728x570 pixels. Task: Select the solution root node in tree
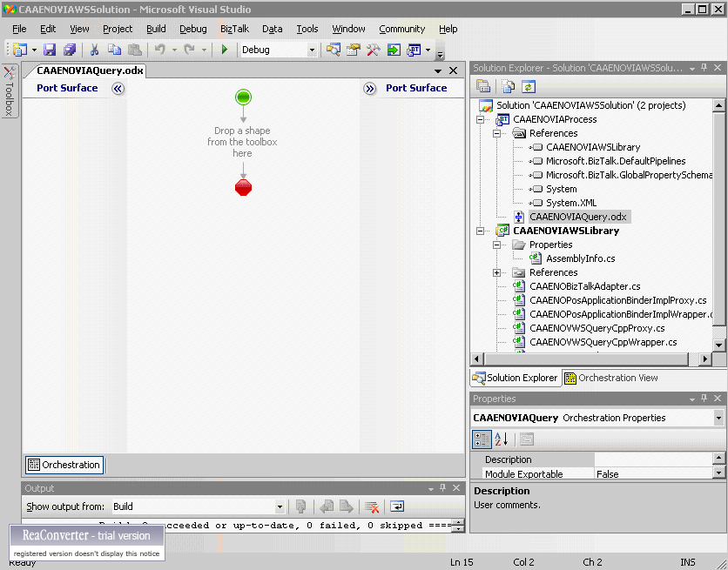590,105
